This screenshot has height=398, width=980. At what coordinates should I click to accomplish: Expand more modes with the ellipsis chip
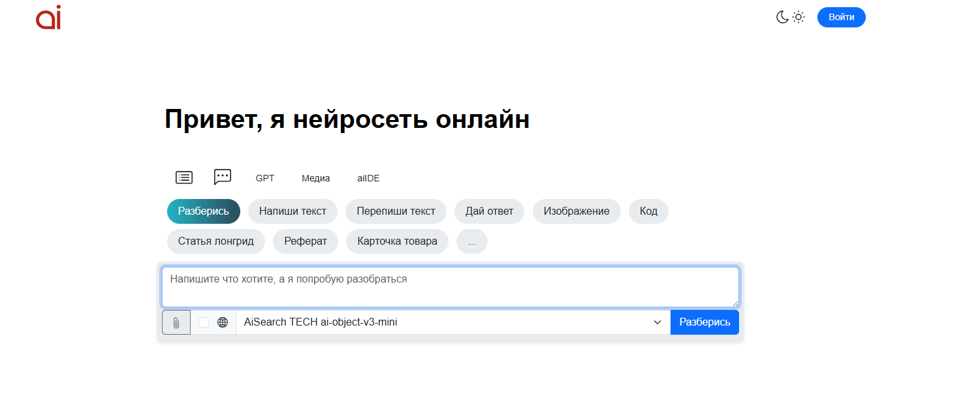(x=471, y=241)
